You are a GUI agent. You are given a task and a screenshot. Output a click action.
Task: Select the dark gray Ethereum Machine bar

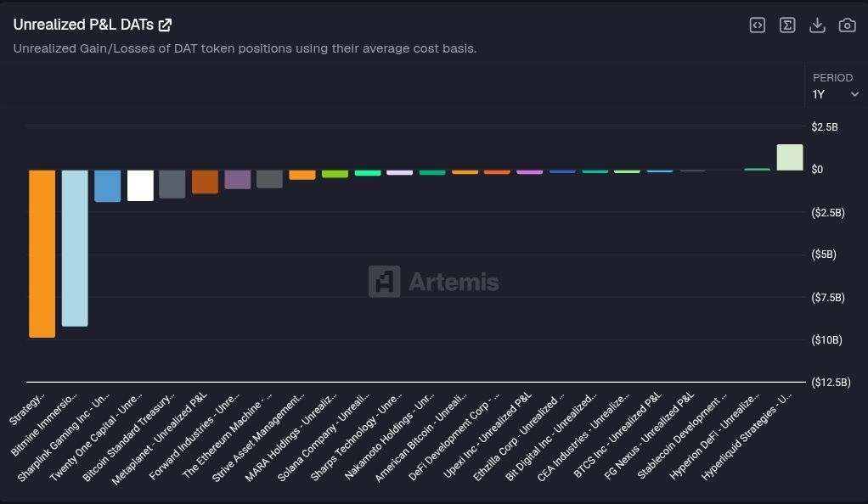pyautogui.click(x=269, y=179)
